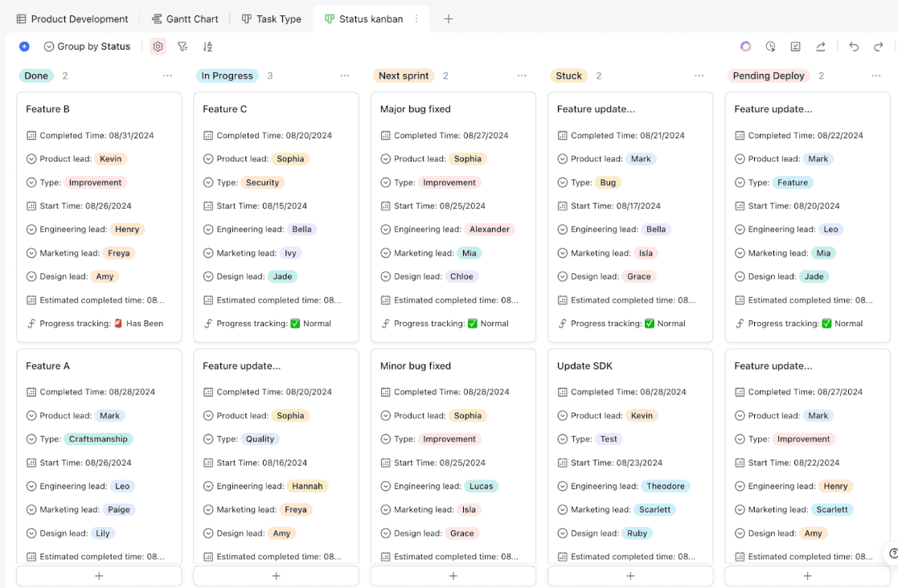Image resolution: width=898 pixels, height=588 pixels.
Task: Click the share arrow icon
Action: (x=821, y=47)
